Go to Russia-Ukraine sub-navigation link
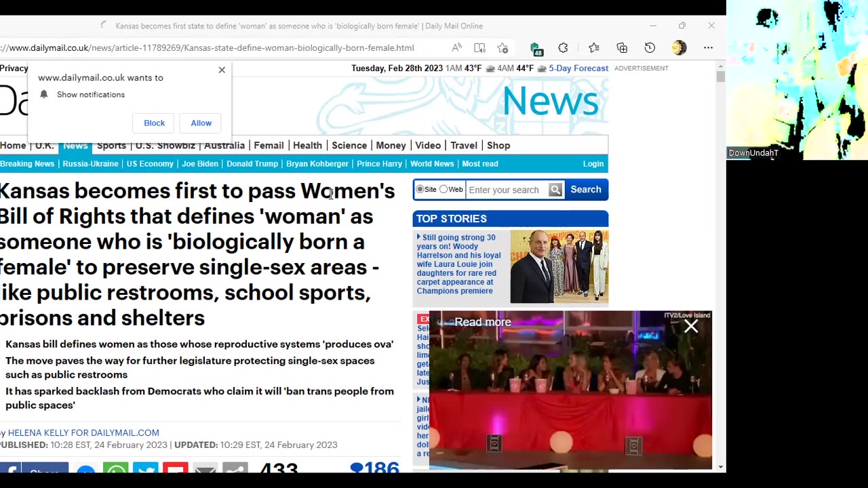The height and width of the screenshot is (488, 868). [90, 164]
